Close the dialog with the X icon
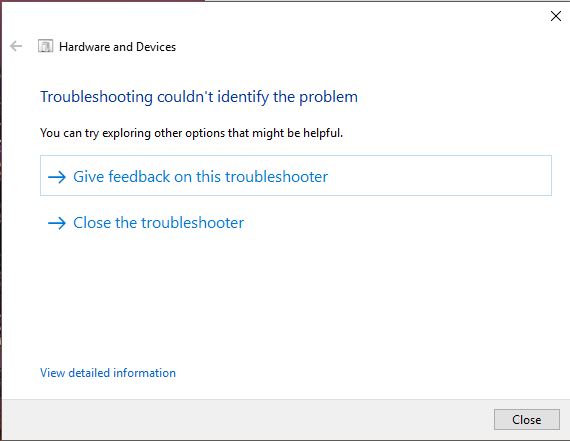The width and height of the screenshot is (570, 441). 555,16
